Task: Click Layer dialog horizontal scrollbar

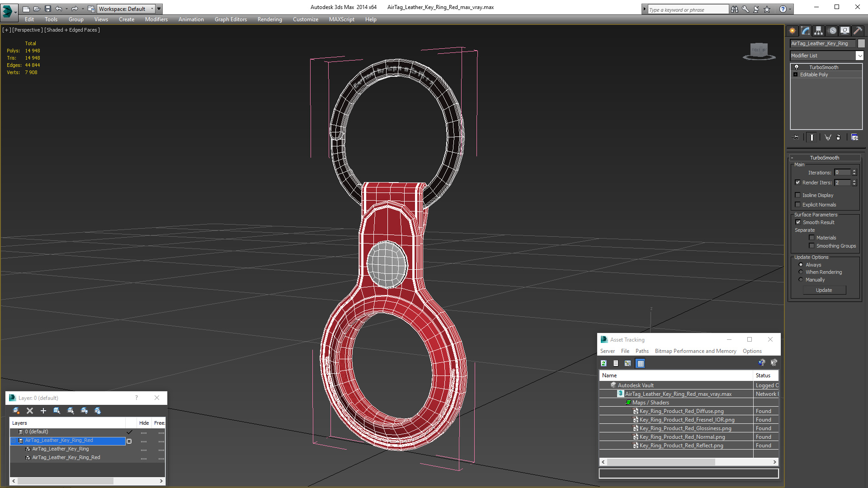Action: point(87,481)
